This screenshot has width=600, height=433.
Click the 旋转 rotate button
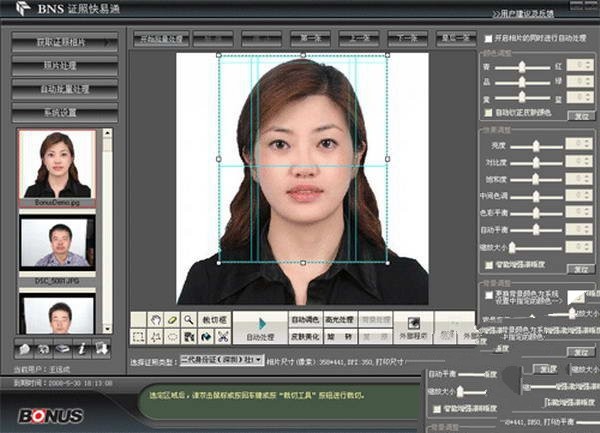click(x=340, y=337)
